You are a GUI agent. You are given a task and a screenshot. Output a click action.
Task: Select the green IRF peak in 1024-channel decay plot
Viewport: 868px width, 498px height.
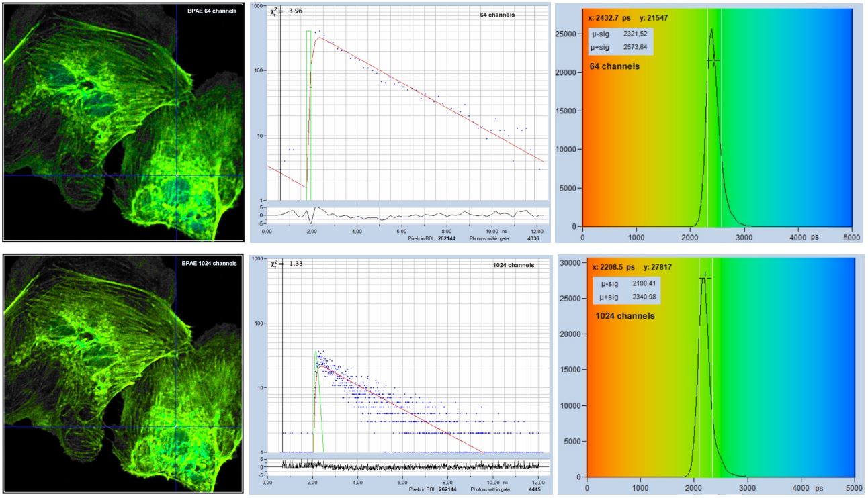click(x=316, y=353)
